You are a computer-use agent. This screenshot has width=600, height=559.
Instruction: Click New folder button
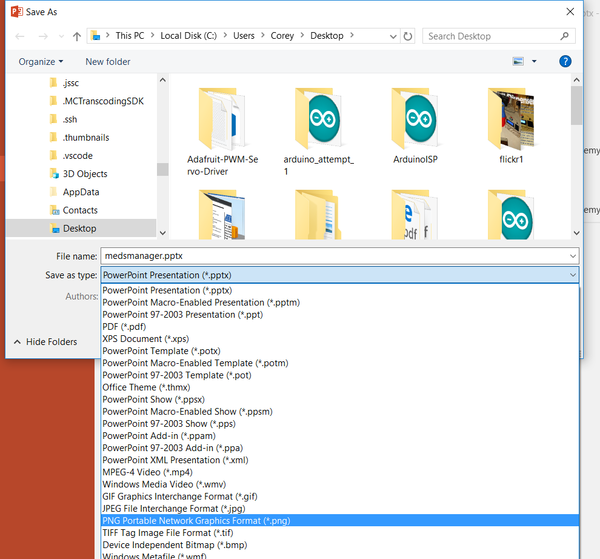108,62
